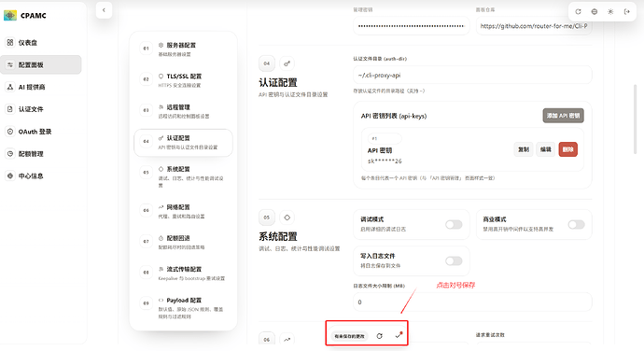Screen dimensions: 644x351
Task: Open 认证文件 from the sidebar
Action: coord(41,109)
